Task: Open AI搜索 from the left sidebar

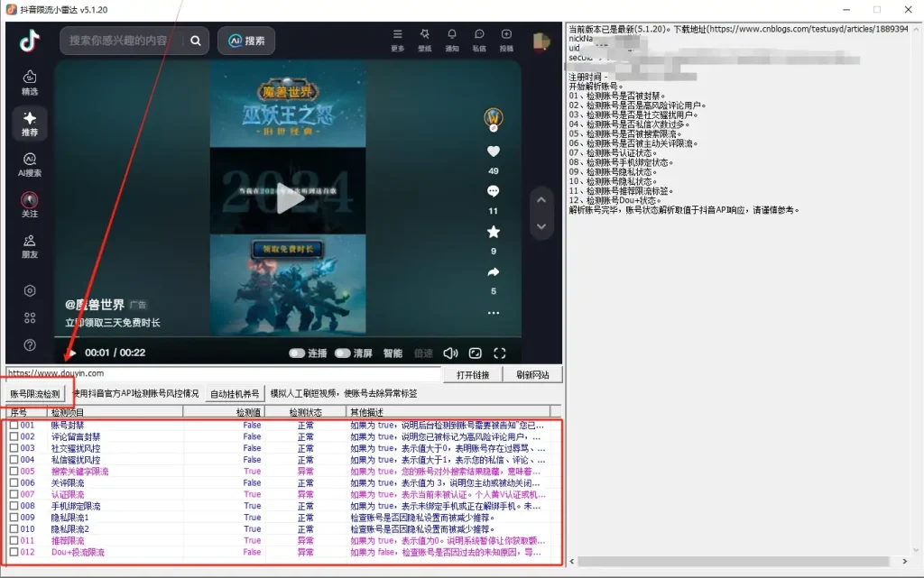Action: click(29, 168)
